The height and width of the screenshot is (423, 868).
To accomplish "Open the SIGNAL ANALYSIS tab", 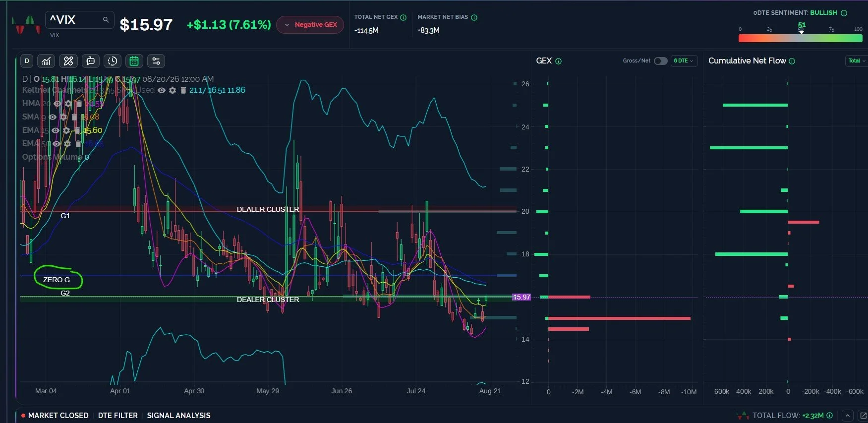I will click(x=178, y=416).
